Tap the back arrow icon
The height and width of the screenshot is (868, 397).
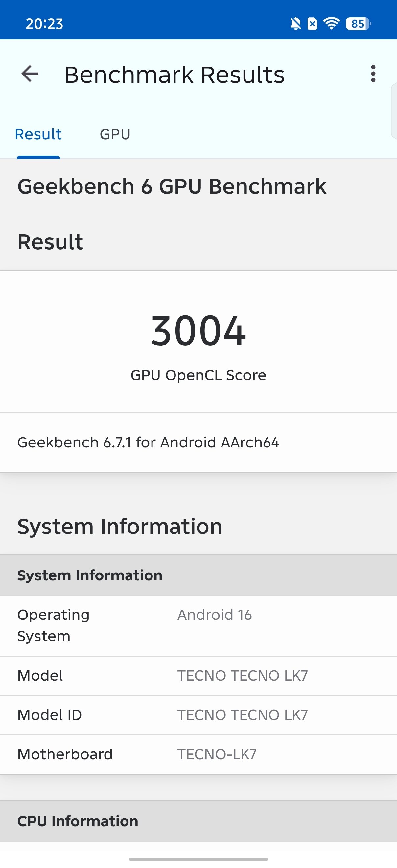click(30, 74)
